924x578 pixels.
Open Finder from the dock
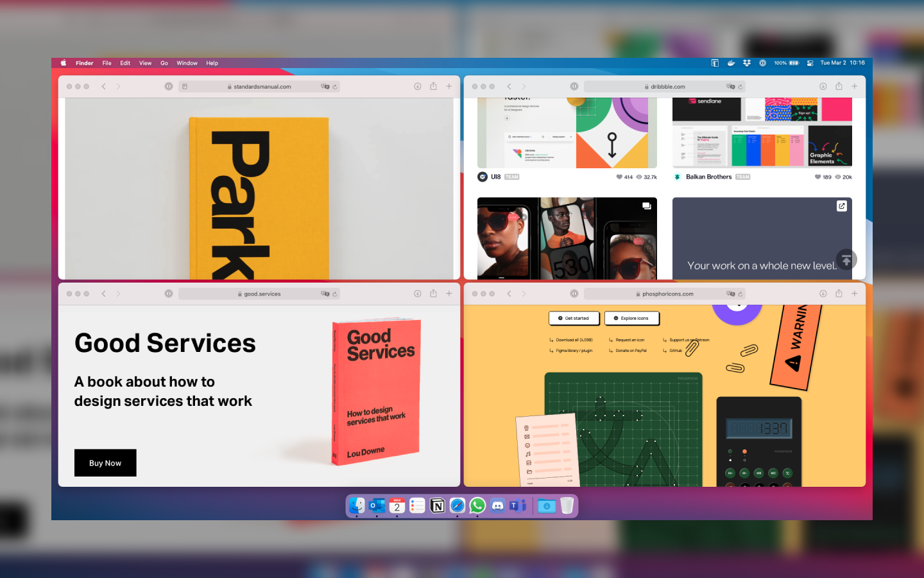(x=357, y=505)
